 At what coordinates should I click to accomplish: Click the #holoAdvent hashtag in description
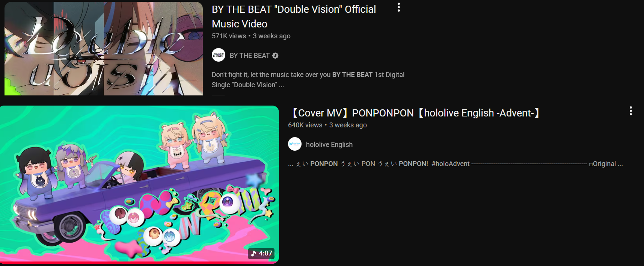(451, 164)
